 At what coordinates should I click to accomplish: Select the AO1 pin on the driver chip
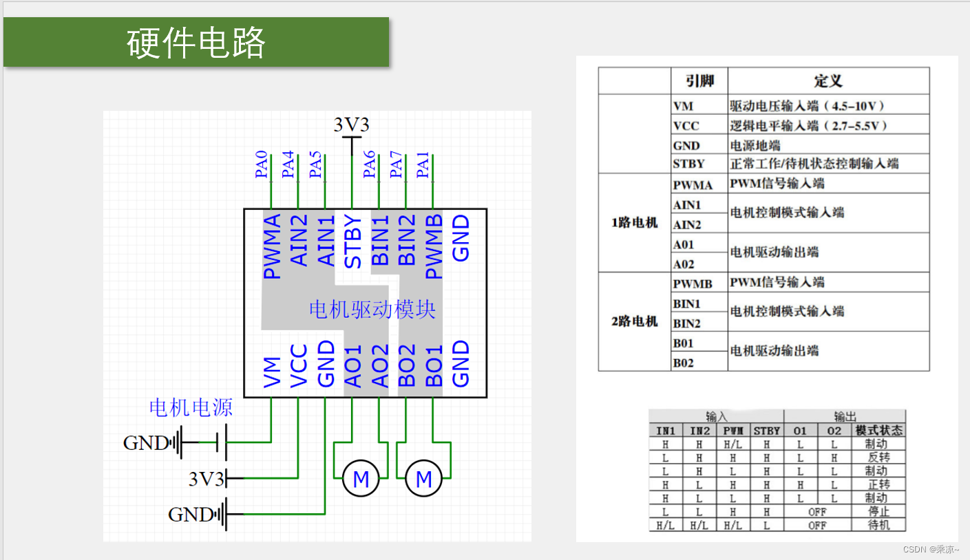(x=352, y=365)
